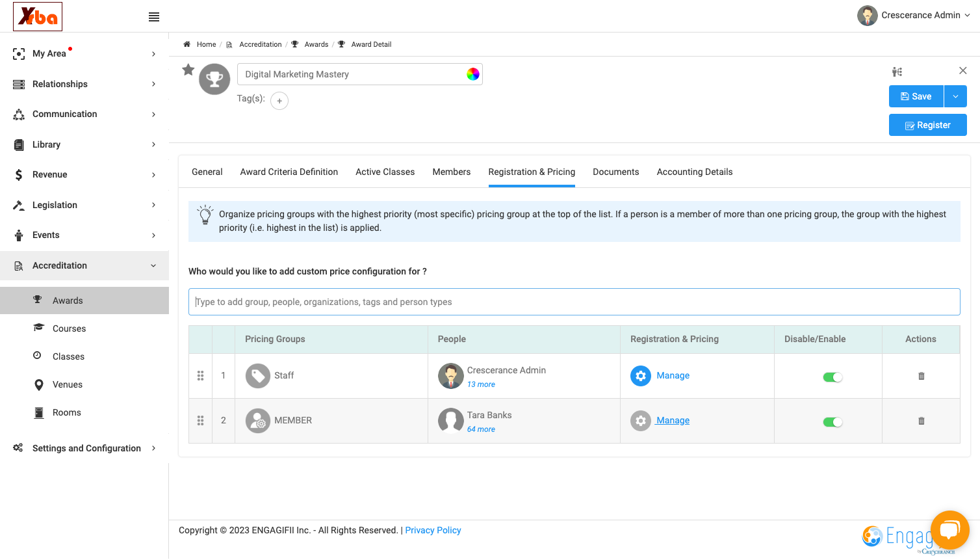980x560 pixels.
Task: Add a tag with plus icon
Action: pyautogui.click(x=279, y=101)
